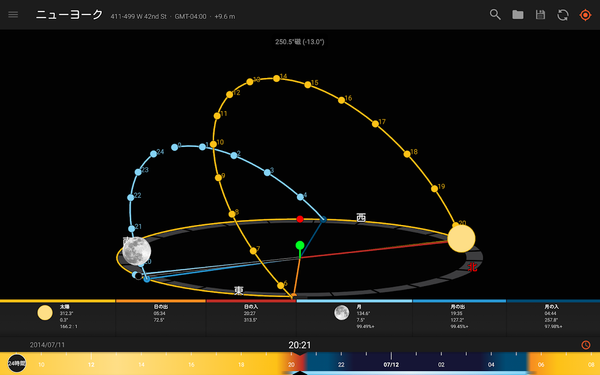Select the sun path hour 9 marker
Image resolution: width=600 pixels, height=375 pixels.
point(218,178)
